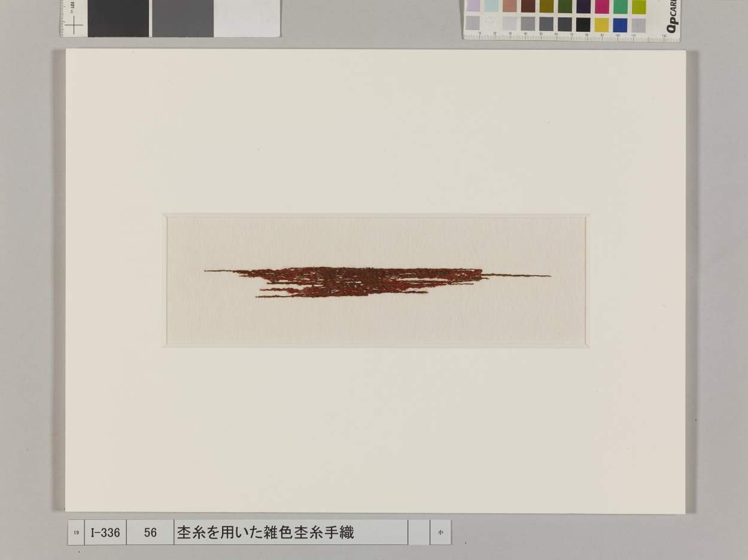
Task: Click the brown patch in the card's top row
Action: pos(528,6)
